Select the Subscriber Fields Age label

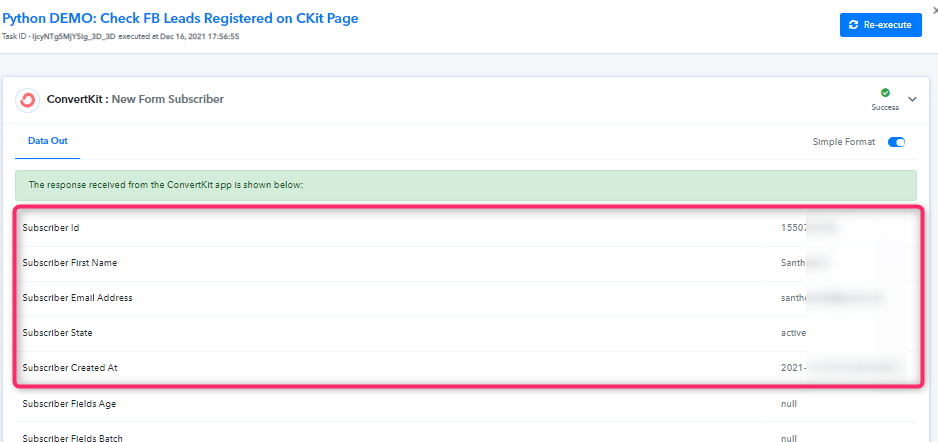(x=69, y=404)
